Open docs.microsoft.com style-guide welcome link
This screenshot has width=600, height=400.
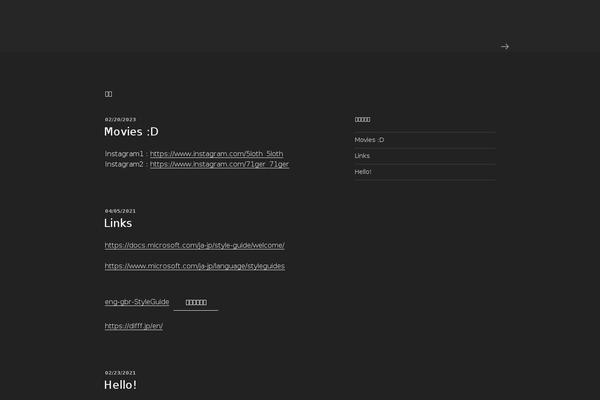click(194, 245)
